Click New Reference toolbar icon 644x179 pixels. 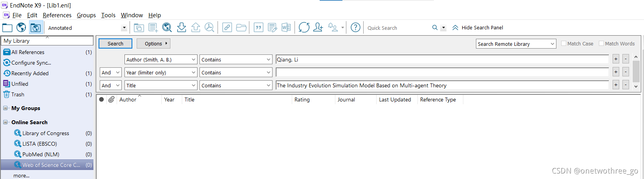(x=153, y=27)
